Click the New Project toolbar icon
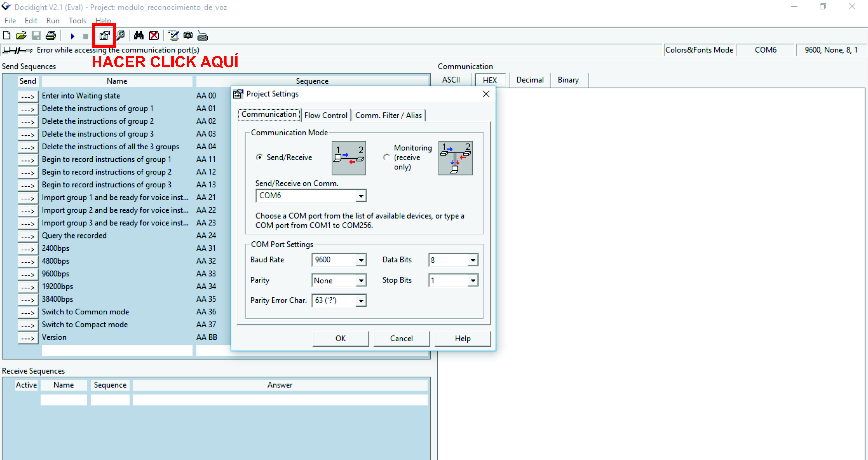The height and width of the screenshot is (460, 868). tap(7, 35)
